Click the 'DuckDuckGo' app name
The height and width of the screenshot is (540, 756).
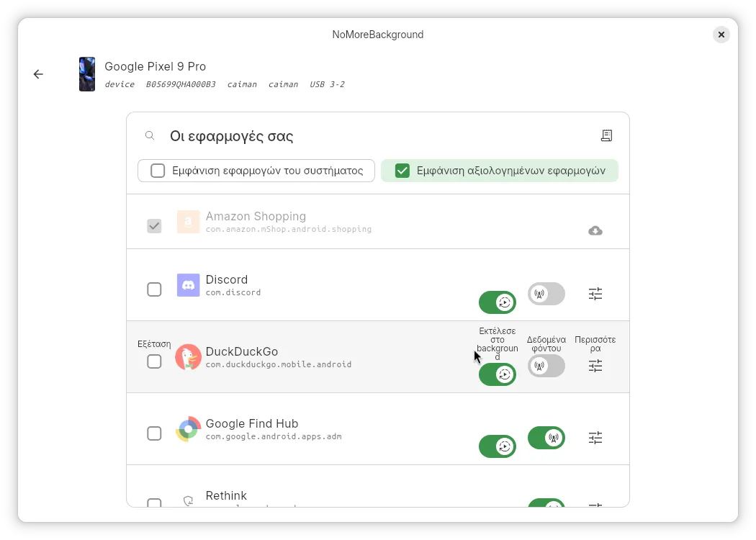coord(241,351)
